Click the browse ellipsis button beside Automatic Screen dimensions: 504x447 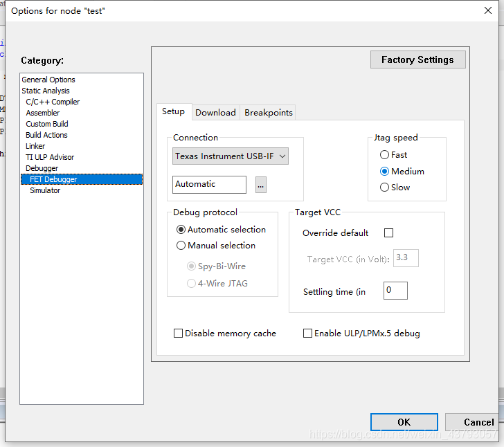click(261, 185)
